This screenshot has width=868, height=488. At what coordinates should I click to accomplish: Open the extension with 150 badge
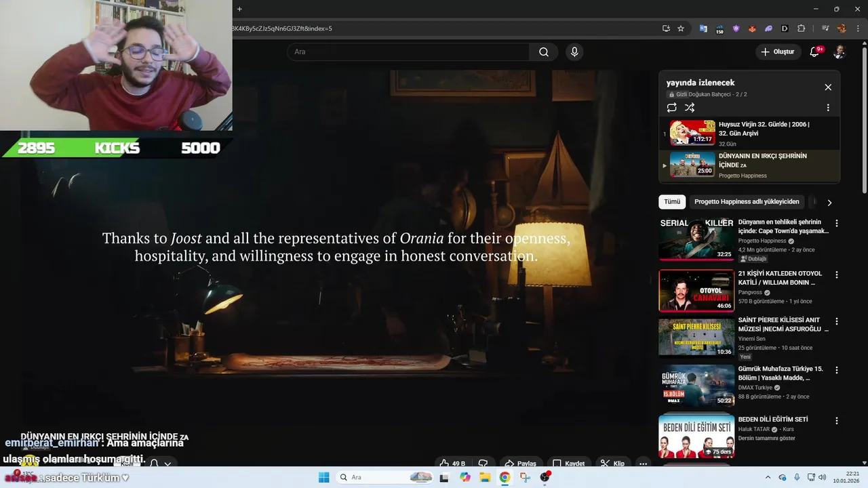coord(719,28)
